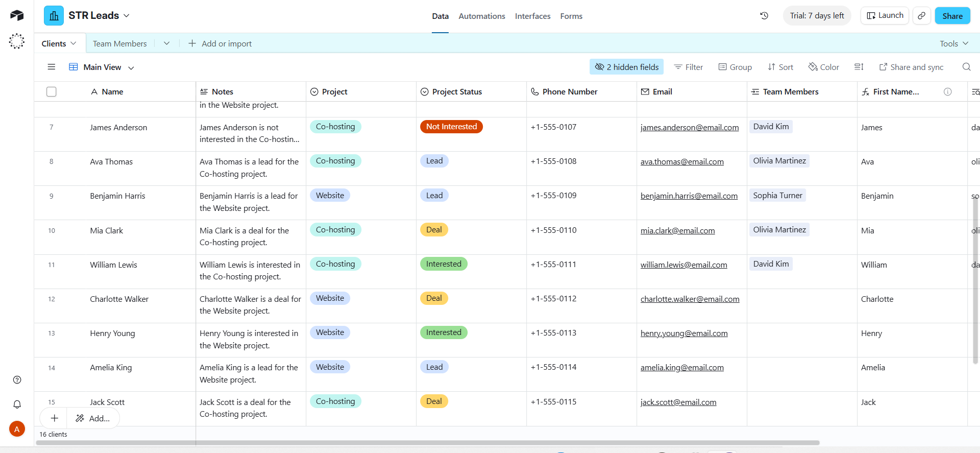Switch to the Automations tab
Screen dimensions: 980x453
coord(482,16)
